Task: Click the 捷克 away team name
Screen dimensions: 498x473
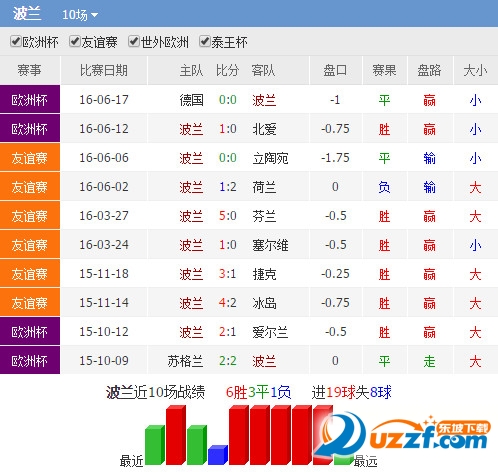Action: (264, 274)
